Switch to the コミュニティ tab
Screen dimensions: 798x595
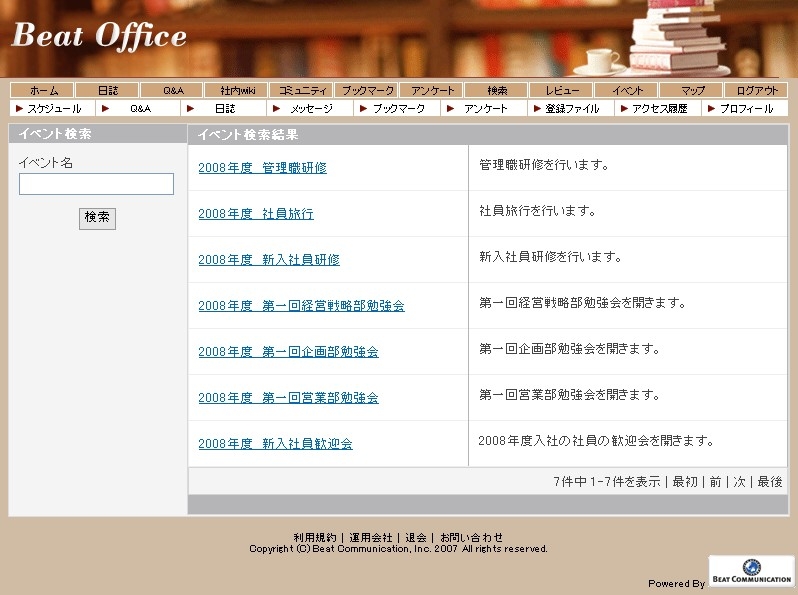pyautogui.click(x=301, y=90)
